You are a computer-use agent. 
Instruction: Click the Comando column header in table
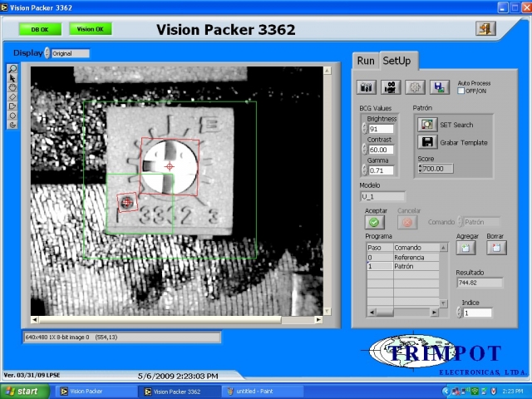coord(416,248)
